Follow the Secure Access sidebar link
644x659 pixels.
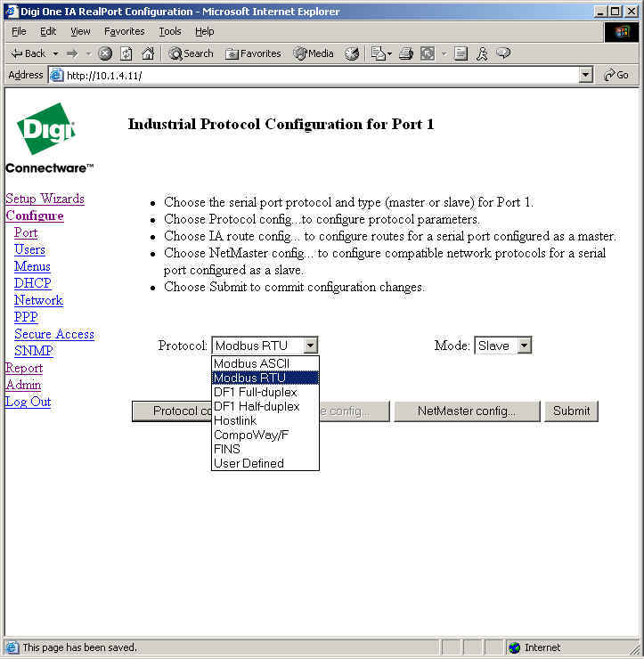(x=54, y=334)
